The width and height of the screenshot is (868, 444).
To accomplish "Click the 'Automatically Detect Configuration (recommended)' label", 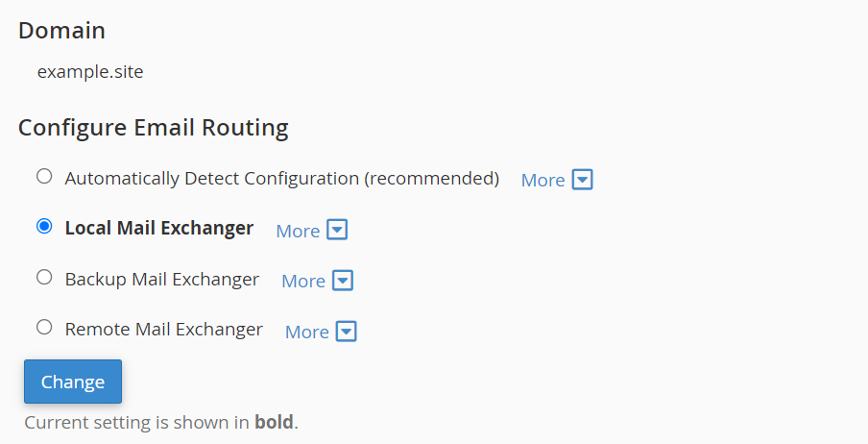I will point(282,178).
